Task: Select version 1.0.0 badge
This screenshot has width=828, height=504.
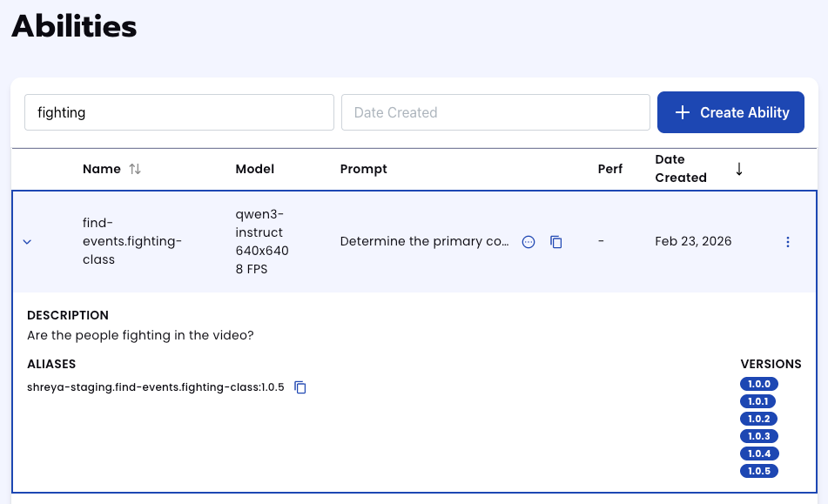Action: click(758, 384)
